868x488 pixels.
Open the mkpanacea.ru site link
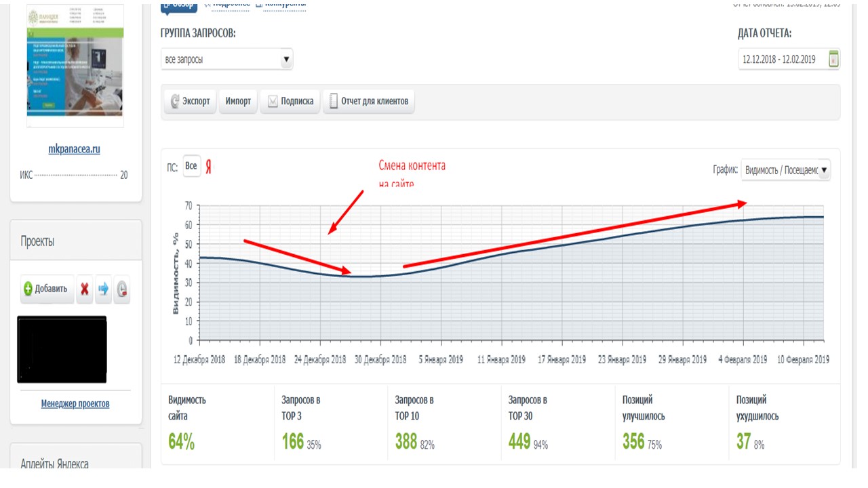tap(75, 149)
